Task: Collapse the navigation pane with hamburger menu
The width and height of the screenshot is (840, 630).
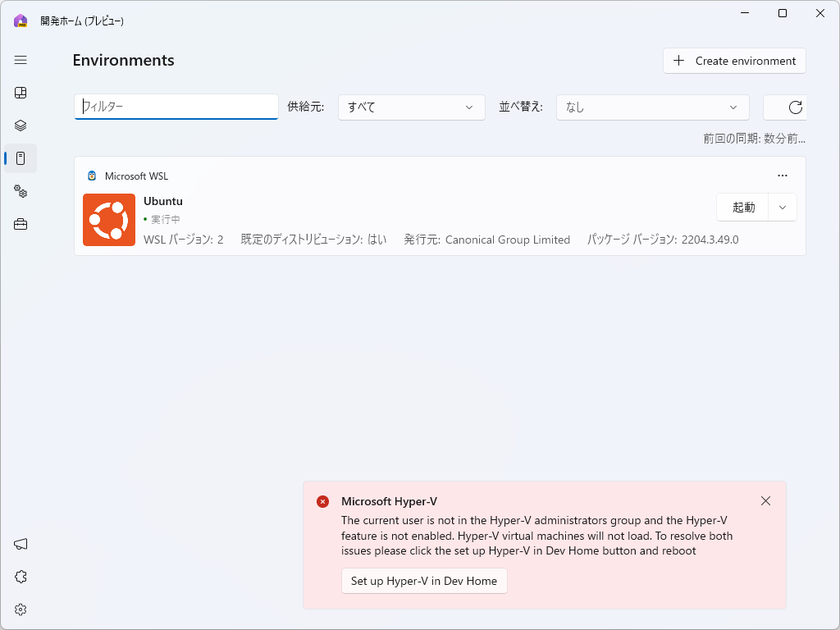Action: [21, 60]
